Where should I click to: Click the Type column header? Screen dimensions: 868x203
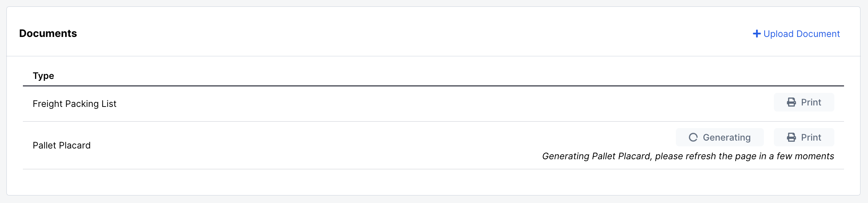coord(43,76)
